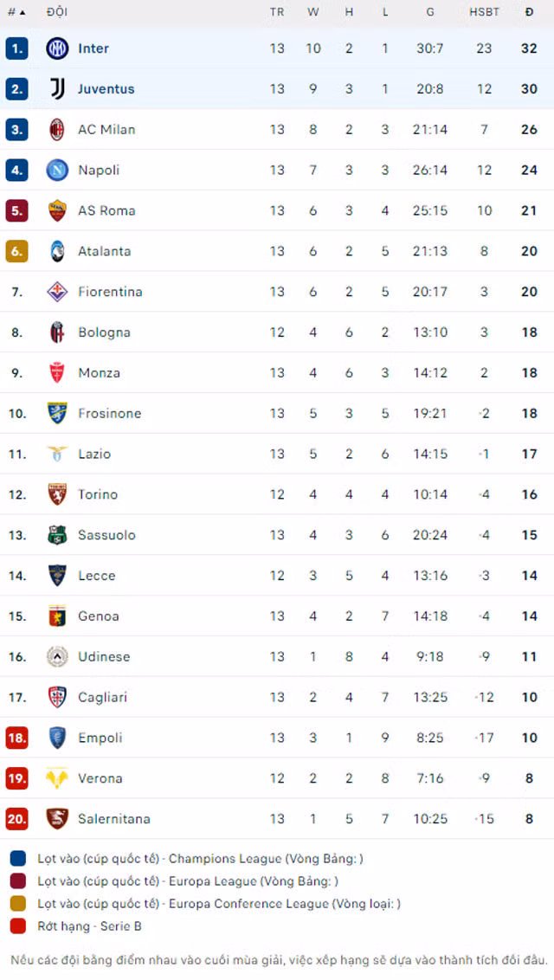Open the Frosinone team name link
This screenshot has height=980, width=554.
109,414
